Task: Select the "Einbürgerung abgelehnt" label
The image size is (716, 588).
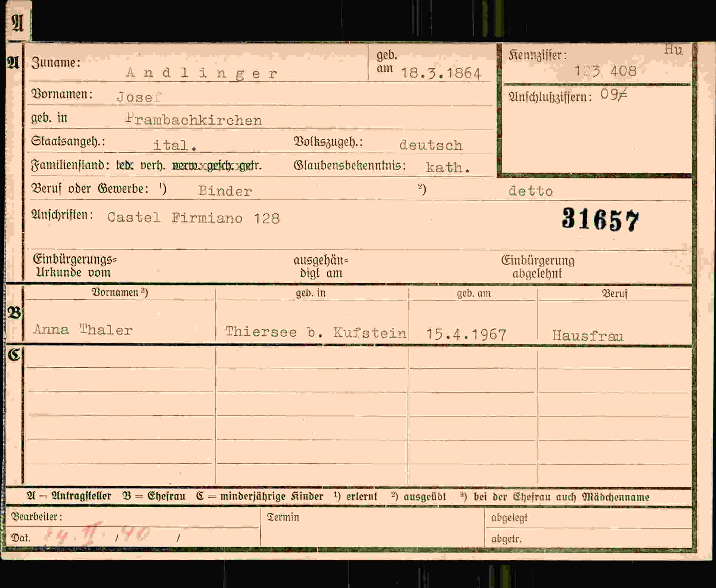Action: coord(537,267)
